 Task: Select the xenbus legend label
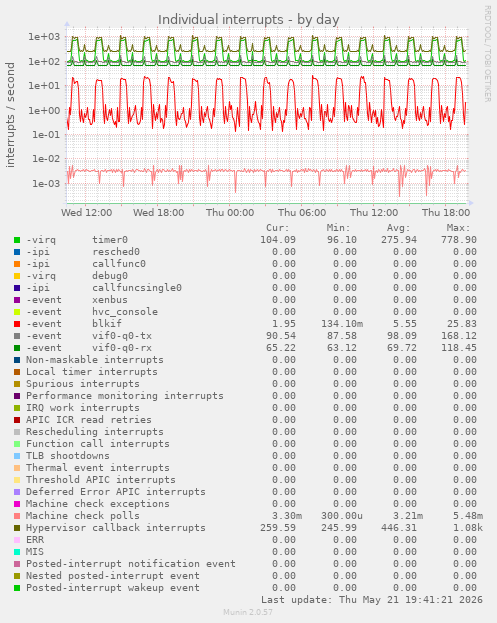[x=110, y=300]
